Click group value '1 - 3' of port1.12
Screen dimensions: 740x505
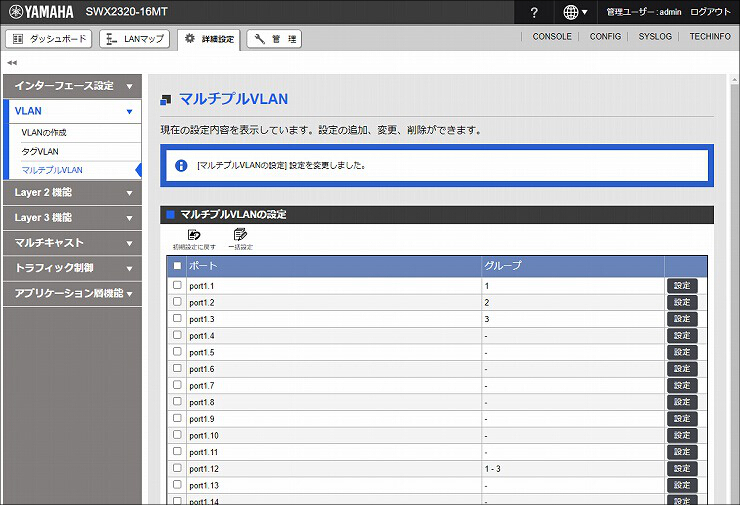(492, 469)
